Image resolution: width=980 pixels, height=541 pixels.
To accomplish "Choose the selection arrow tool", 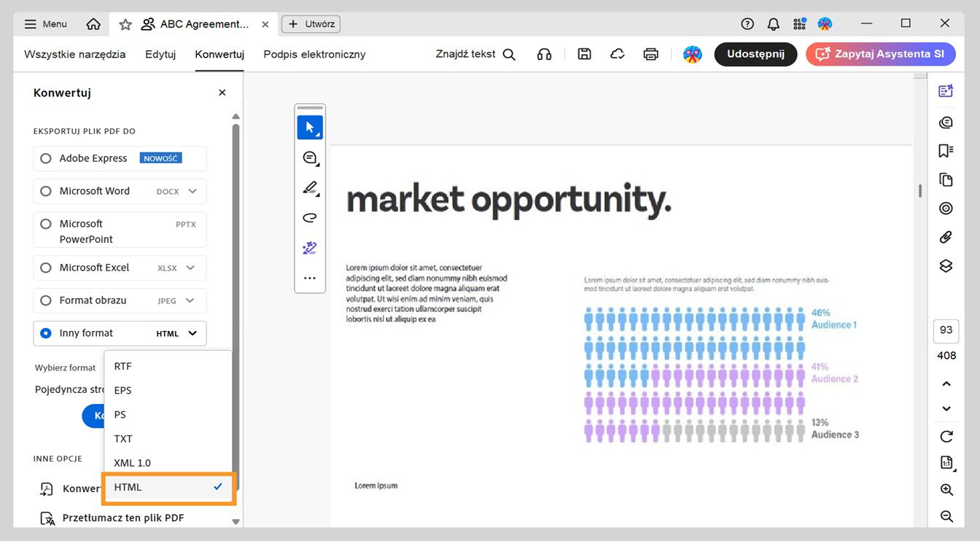I will [x=310, y=128].
